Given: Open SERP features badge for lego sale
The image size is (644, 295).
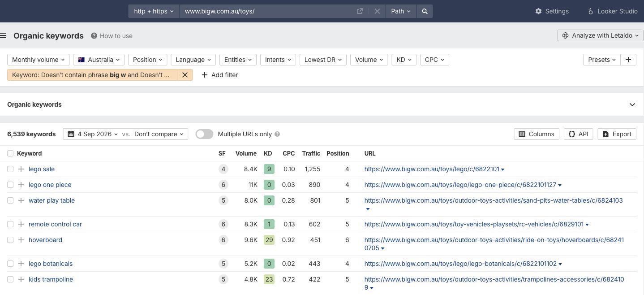Looking at the screenshot, I should [223, 169].
